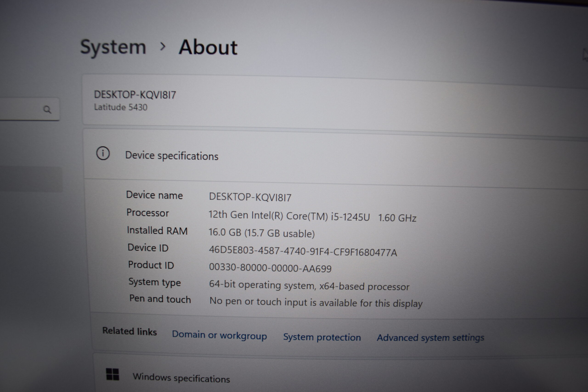This screenshot has width=588, height=392.
Task: Open System protection link
Action: tap(322, 337)
